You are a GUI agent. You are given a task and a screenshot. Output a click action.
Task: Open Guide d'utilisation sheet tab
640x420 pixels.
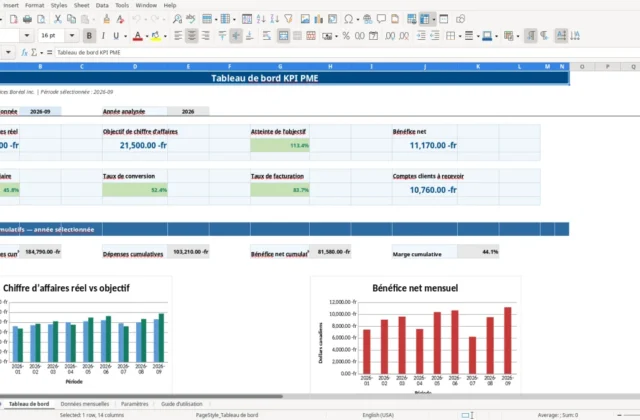(x=182, y=404)
